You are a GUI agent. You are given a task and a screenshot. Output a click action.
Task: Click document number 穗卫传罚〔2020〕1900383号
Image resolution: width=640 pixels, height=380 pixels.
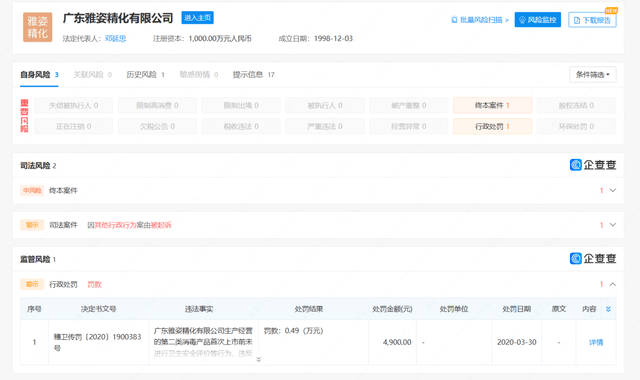pos(98,342)
